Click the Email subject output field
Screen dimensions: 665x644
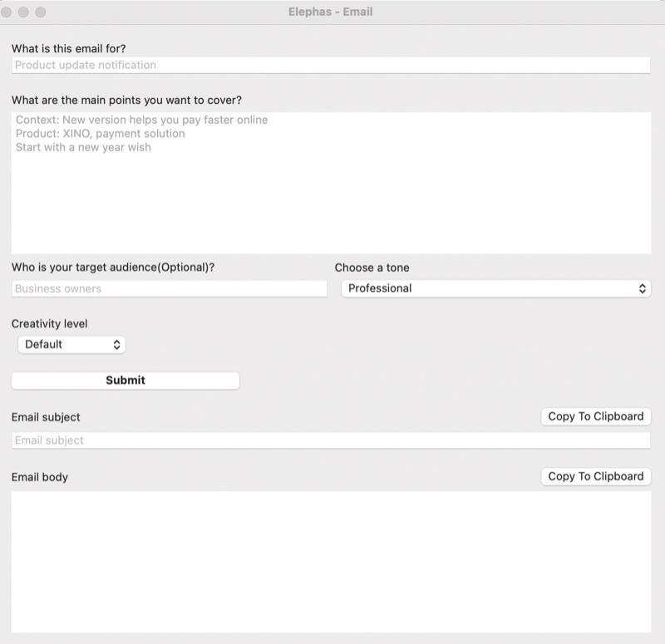pyautogui.click(x=331, y=440)
